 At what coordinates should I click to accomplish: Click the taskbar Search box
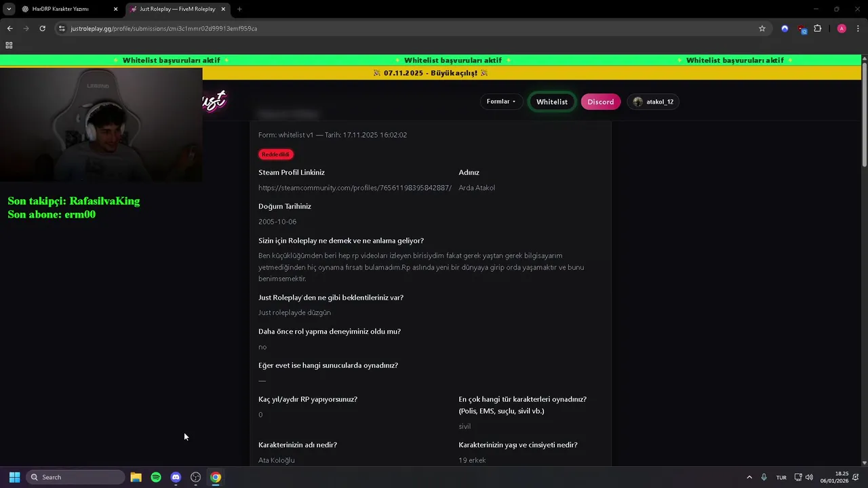point(76,477)
